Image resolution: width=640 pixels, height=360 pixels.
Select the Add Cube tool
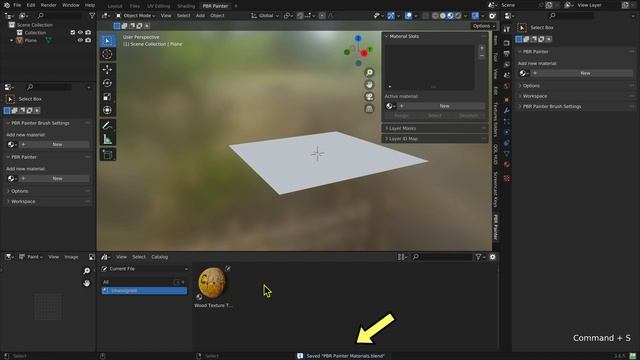(x=108, y=154)
